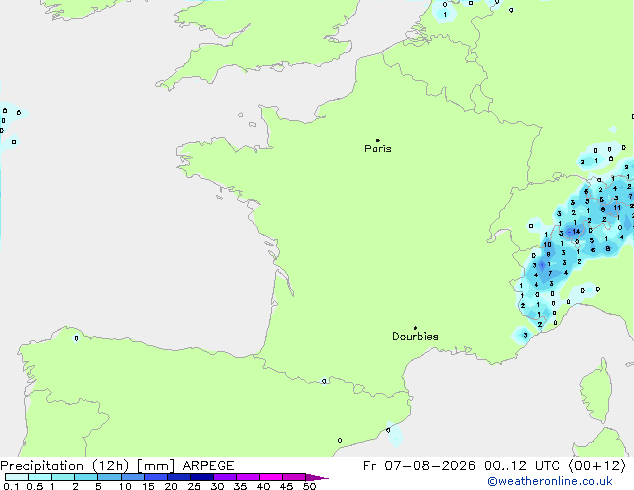Image resolution: width=634 pixels, height=490 pixels.
Task: Click the 10–15 mm blue legend swatch
Action: click(133, 477)
